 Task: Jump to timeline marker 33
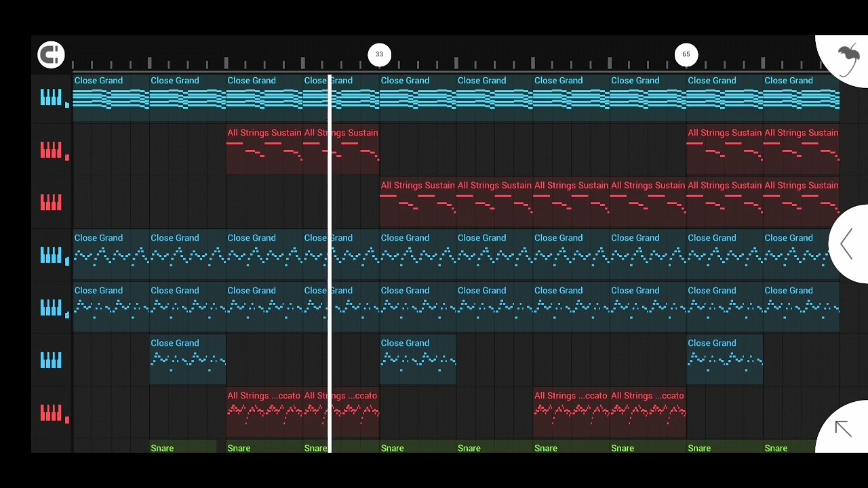click(379, 54)
